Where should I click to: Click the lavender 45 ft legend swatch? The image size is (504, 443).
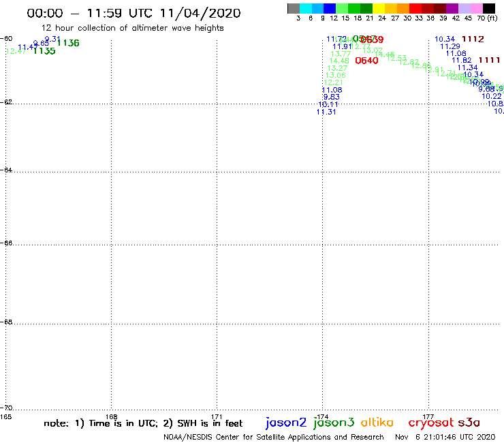point(464,8)
